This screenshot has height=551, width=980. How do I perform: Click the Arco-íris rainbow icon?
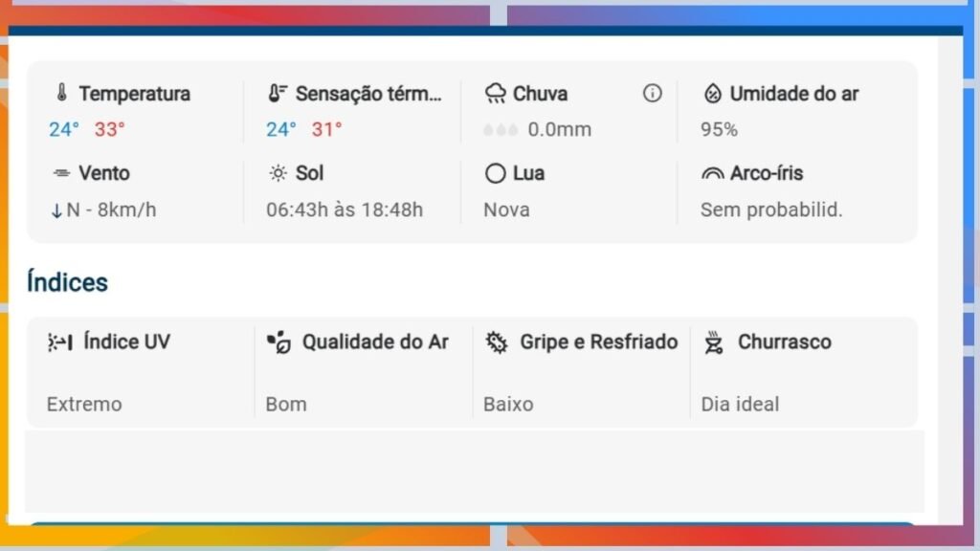pyautogui.click(x=712, y=173)
